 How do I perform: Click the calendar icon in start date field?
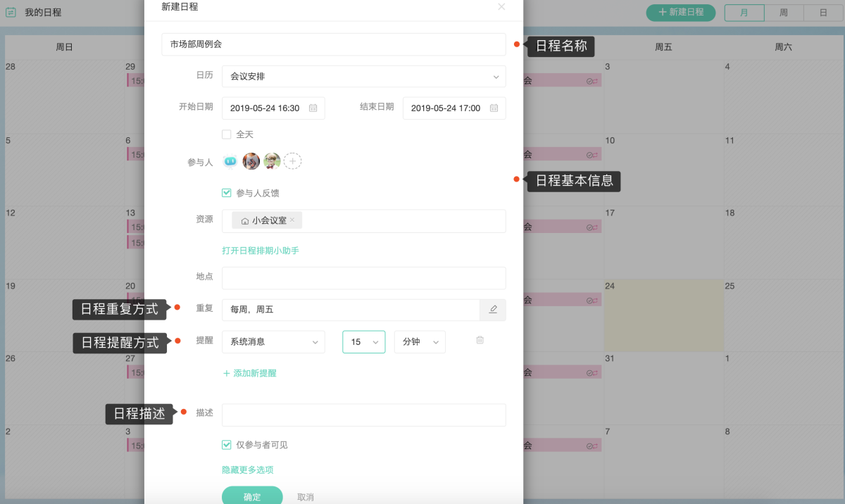click(313, 108)
